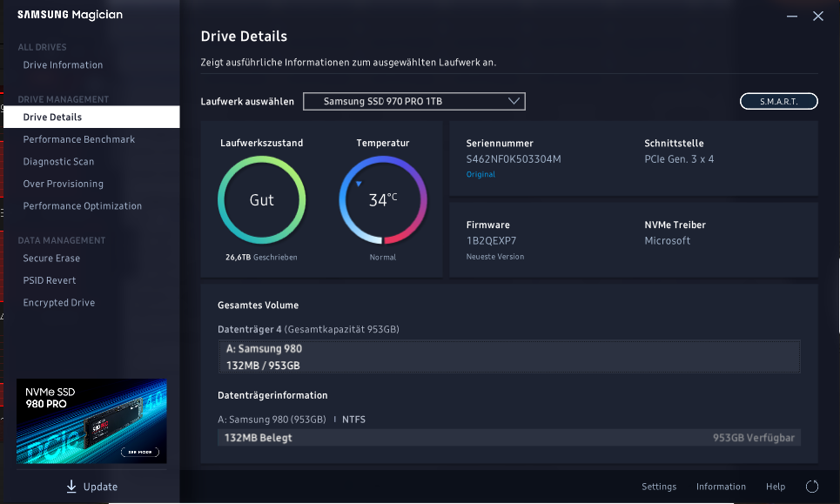Minimize the Samsung Magician window
This screenshot has width=840, height=504.
pos(792,17)
